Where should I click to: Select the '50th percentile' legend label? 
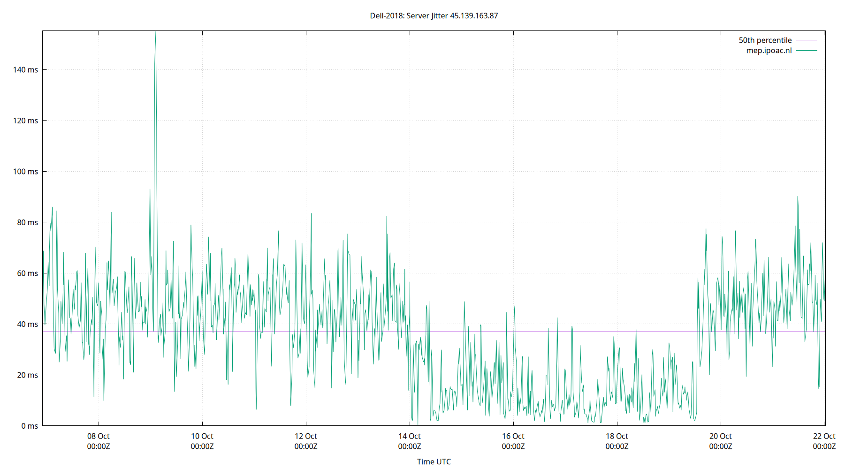765,40
